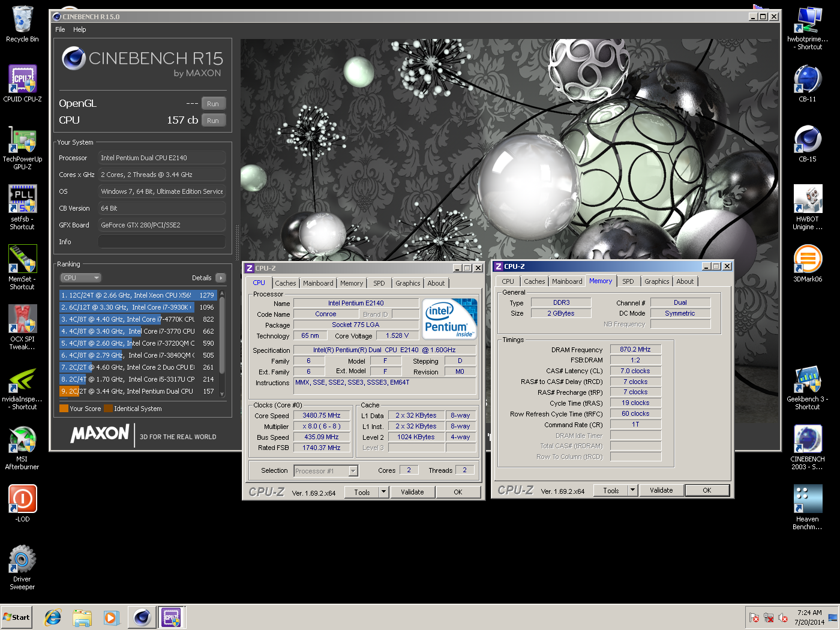Open Processor #1 selection dropdown

click(x=326, y=471)
